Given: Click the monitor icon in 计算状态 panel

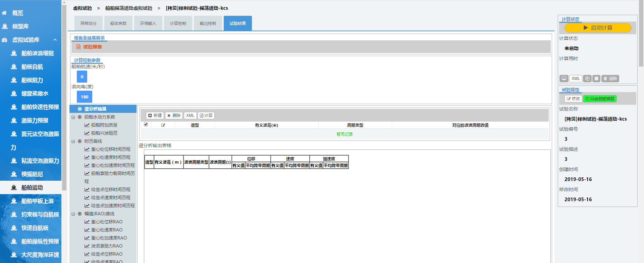Looking at the screenshot, I should pyautogui.click(x=564, y=79).
